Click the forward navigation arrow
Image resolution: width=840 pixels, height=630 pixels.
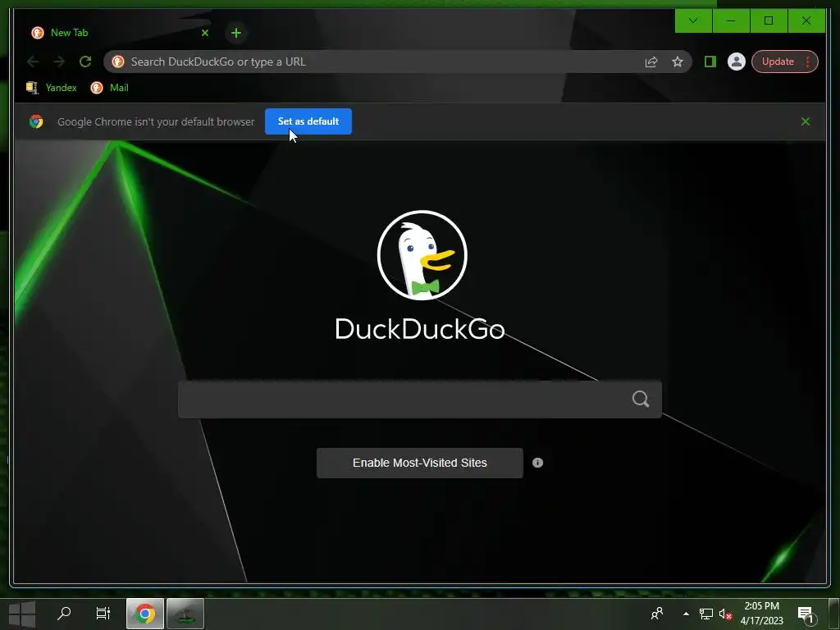tap(59, 62)
